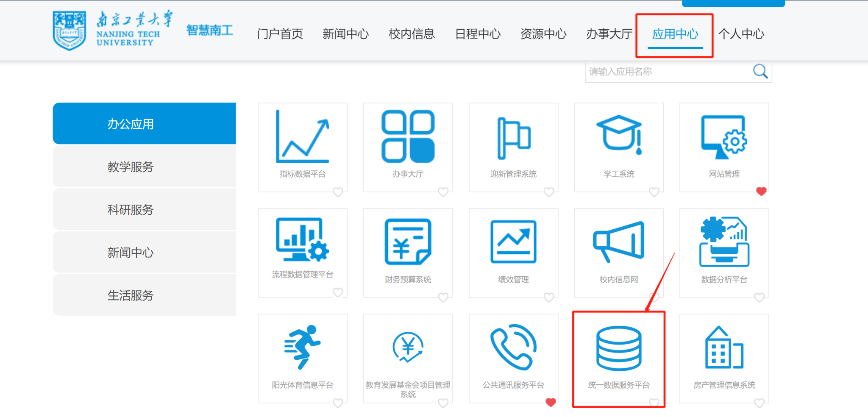Screen dimensions: 868x417
Task: Select 新闻中心 sidebar category
Action: coord(144,252)
